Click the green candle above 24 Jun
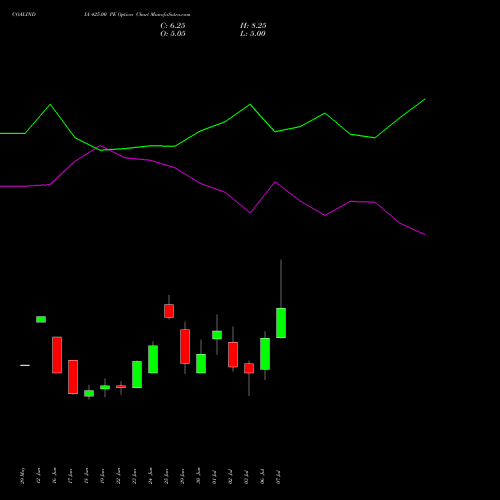 pos(153,359)
